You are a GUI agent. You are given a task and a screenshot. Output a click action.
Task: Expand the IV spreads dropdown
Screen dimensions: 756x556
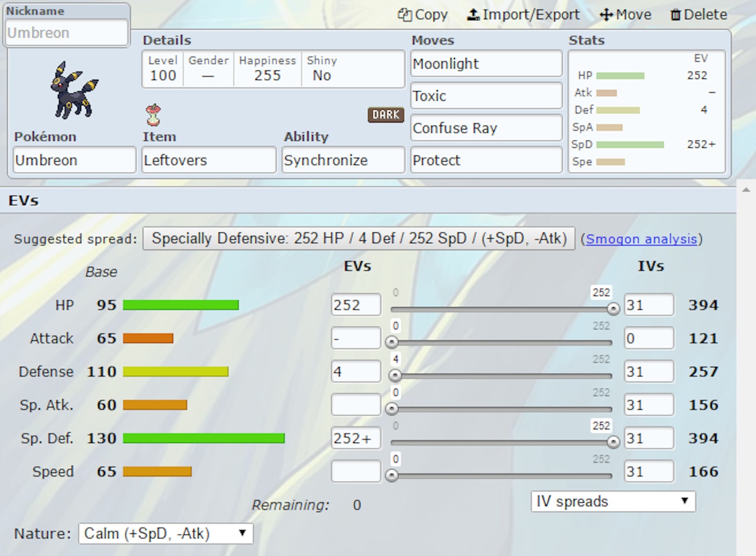point(612,501)
